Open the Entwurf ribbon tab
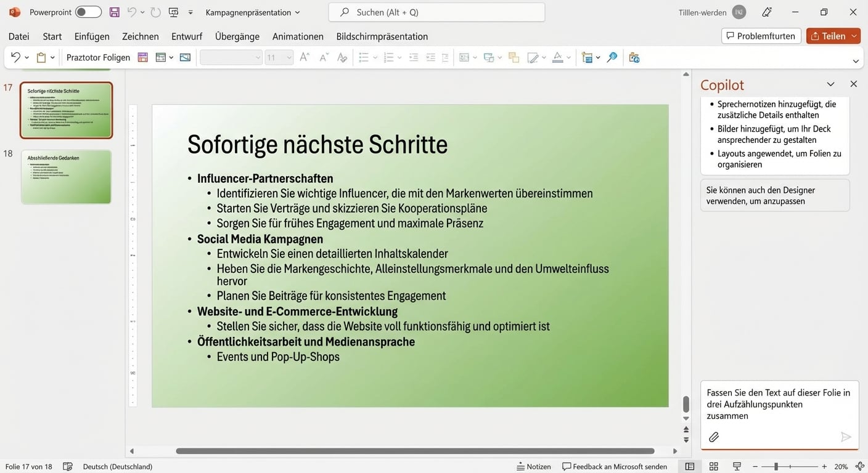868x473 pixels. coord(187,36)
